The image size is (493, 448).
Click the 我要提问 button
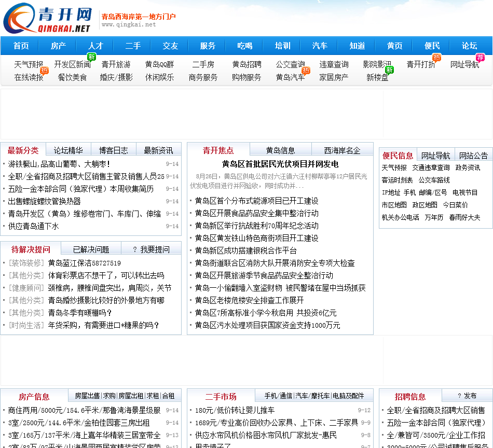151,249
